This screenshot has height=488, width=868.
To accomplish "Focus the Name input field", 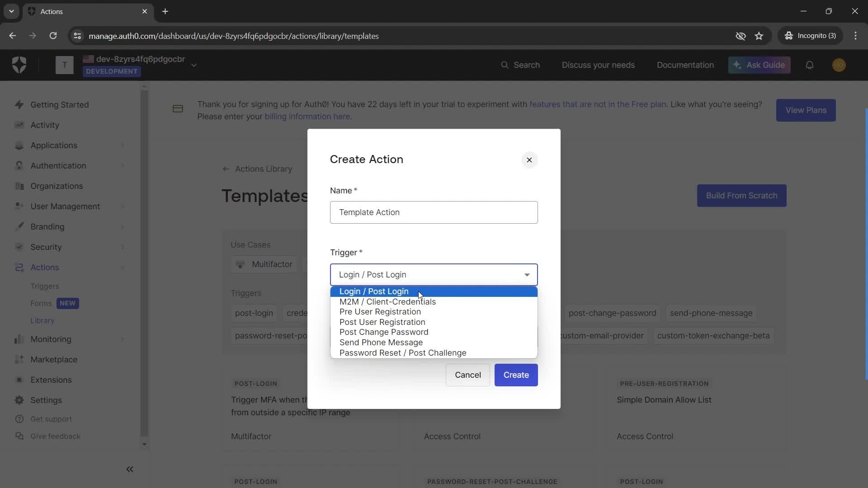I will tap(434, 212).
